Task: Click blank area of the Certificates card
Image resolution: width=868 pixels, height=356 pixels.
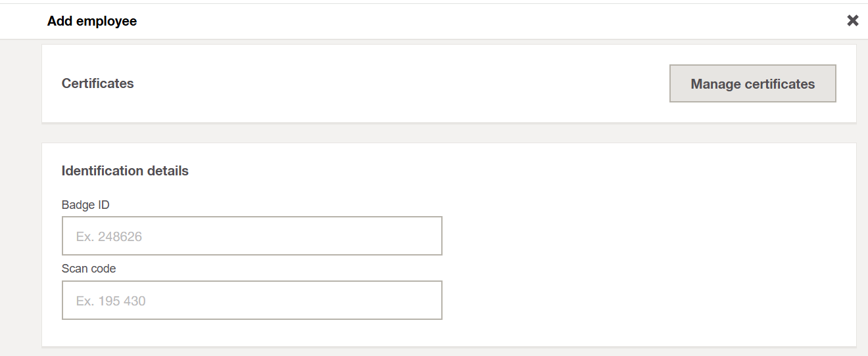Action: tap(395, 83)
